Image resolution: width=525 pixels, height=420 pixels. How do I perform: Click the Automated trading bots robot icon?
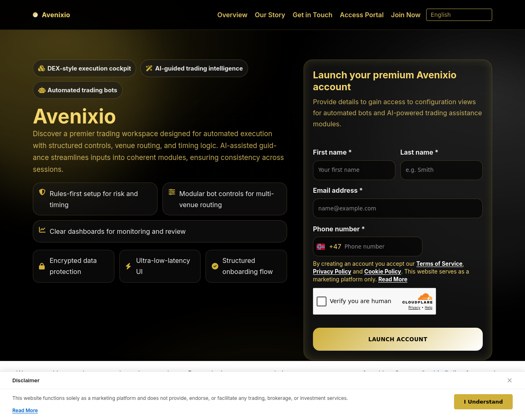tap(42, 90)
